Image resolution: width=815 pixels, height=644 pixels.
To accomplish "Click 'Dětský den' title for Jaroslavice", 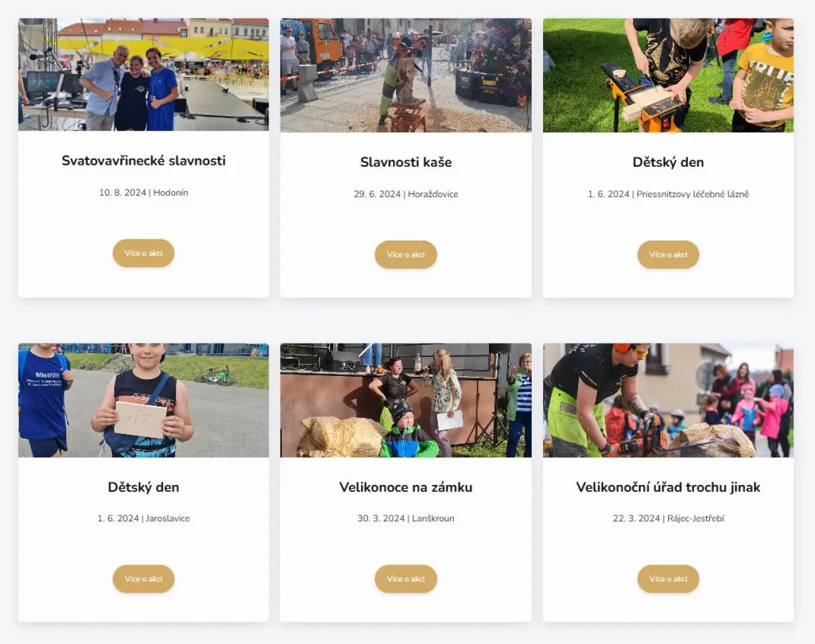I will pos(143,487).
